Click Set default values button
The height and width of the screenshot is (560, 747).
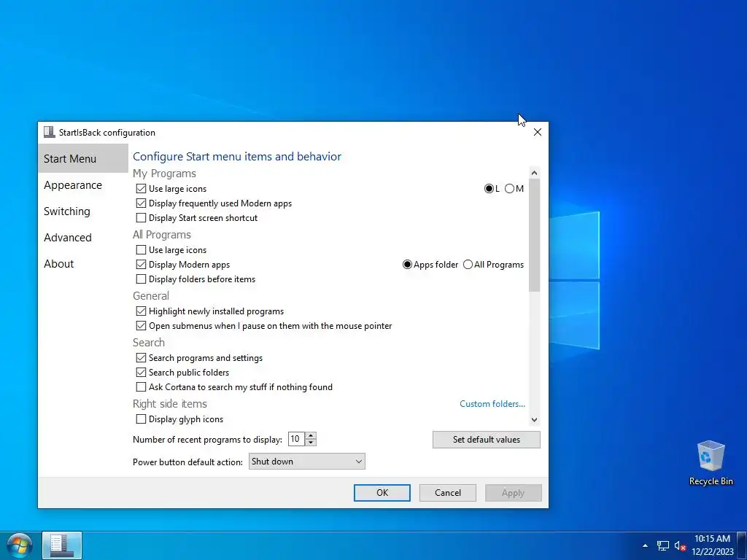pyautogui.click(x=487, y=440)
